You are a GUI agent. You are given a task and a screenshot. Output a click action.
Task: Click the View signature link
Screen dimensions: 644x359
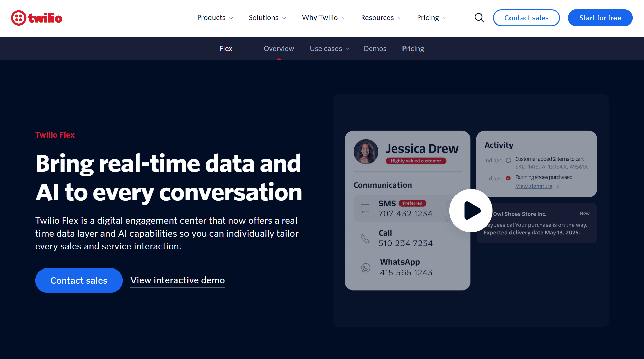(534, 186)
